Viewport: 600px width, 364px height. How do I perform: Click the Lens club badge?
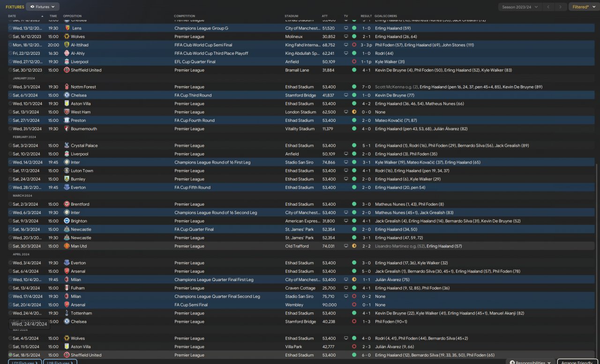tap(67, 28)
